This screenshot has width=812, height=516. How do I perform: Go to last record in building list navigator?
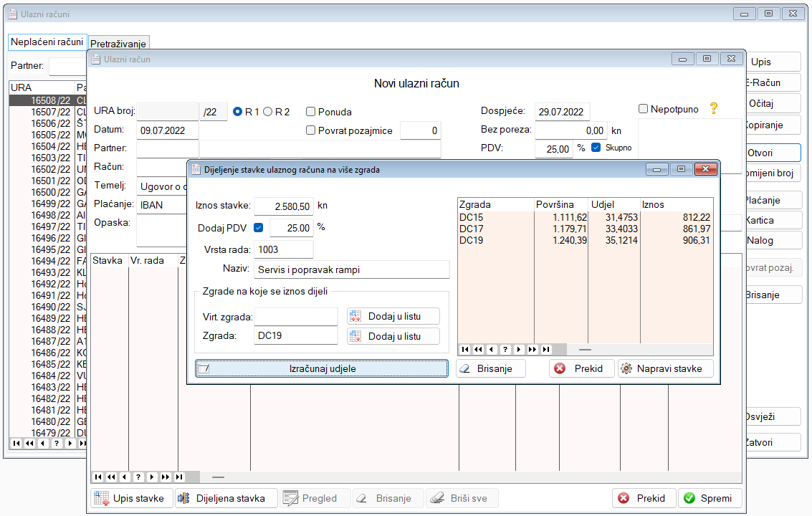tap(546, 349)
